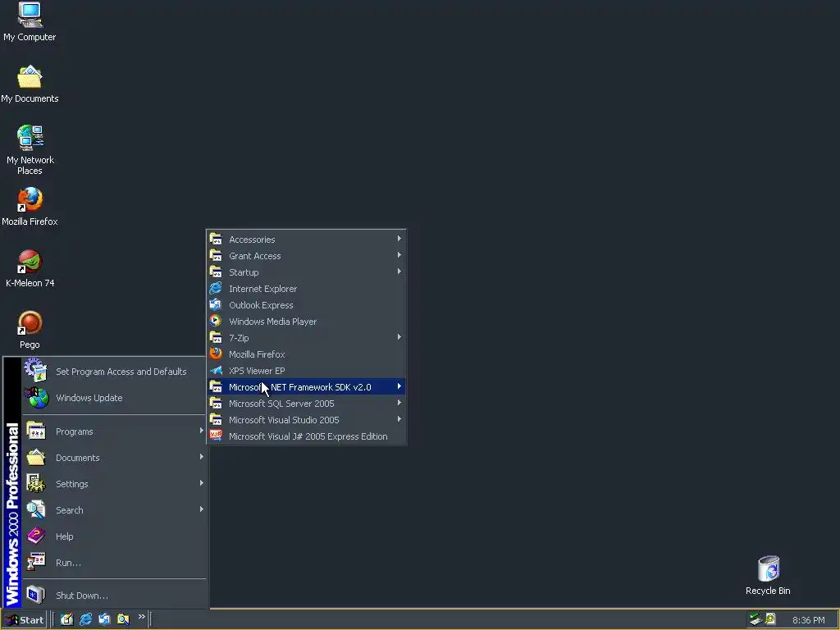Select My Network Places on the desktop

(x=30, y=150)
